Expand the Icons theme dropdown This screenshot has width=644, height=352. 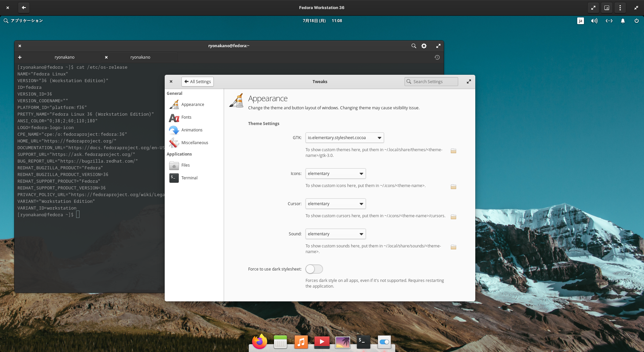[x=335, y=173]
